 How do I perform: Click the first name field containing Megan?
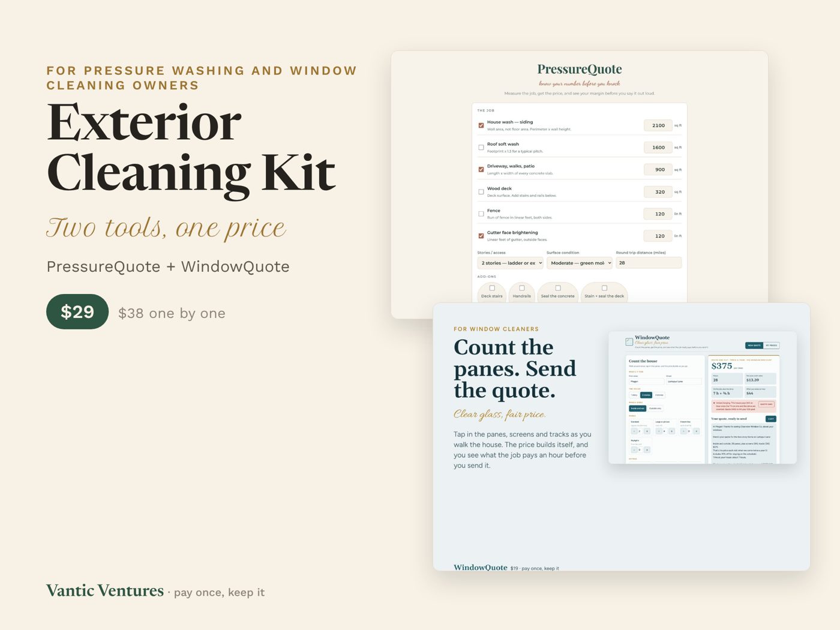[x=647, y=382]
